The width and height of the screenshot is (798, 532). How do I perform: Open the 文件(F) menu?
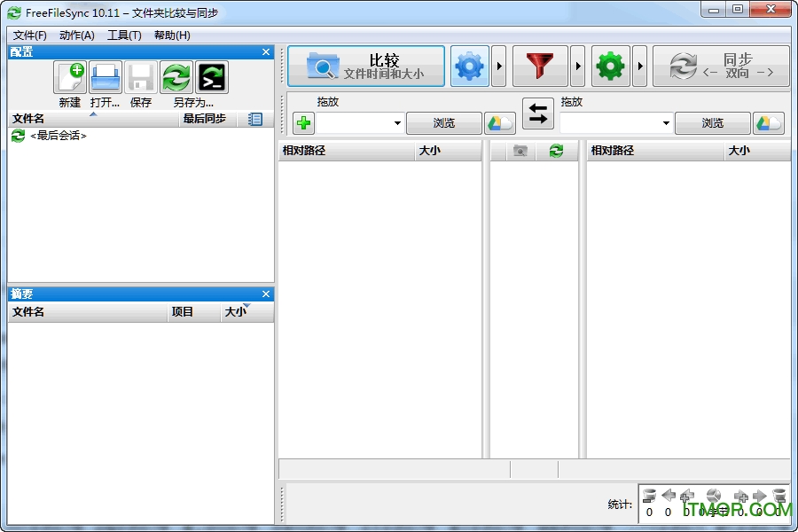(x=30, y=35)
